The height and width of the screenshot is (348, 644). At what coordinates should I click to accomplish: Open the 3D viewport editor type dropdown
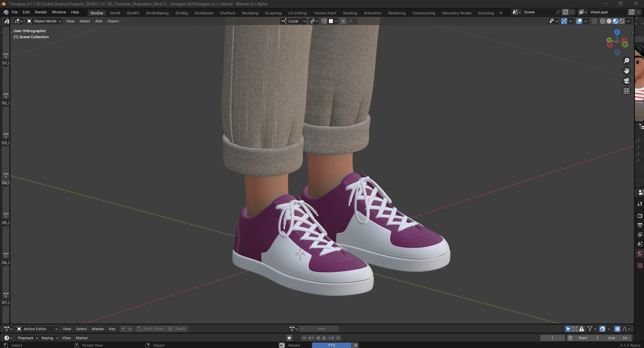point(18,21)
